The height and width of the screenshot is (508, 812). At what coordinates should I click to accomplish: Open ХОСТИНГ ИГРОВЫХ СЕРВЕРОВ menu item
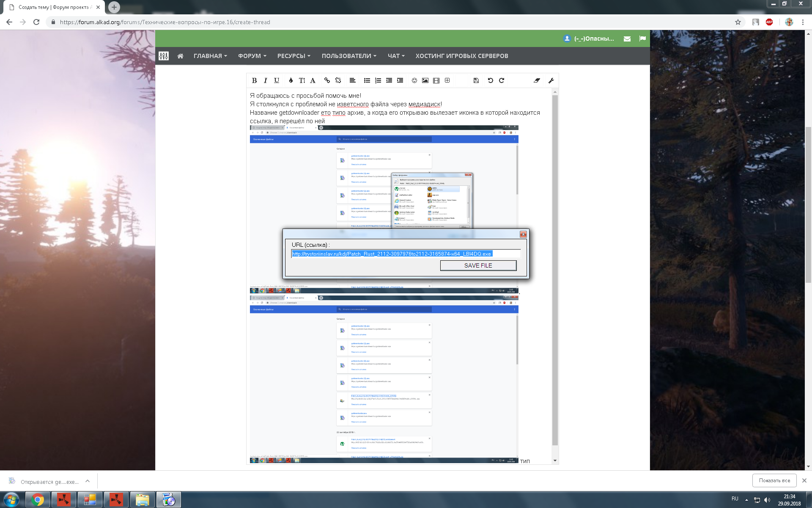tap(462, 56)
